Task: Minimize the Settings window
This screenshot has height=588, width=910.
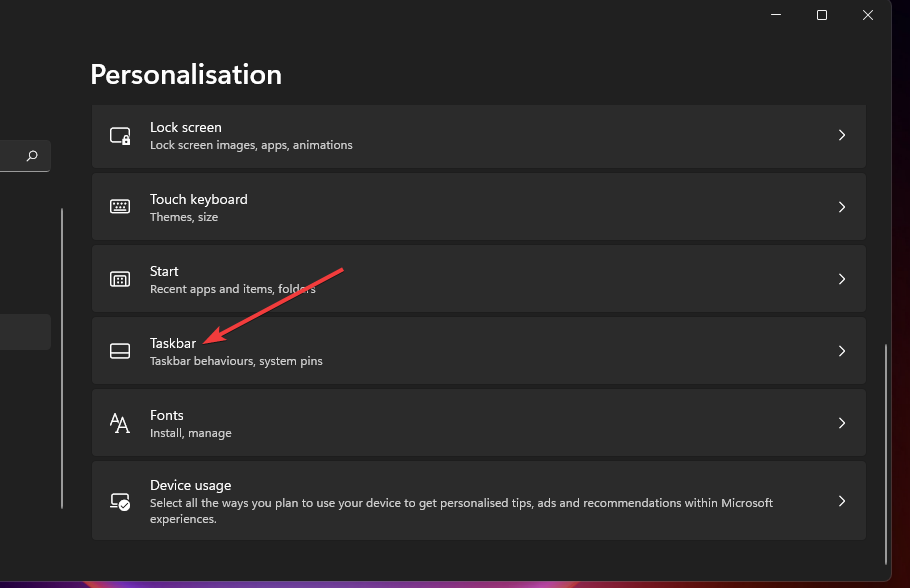Action: click(776, 15)
